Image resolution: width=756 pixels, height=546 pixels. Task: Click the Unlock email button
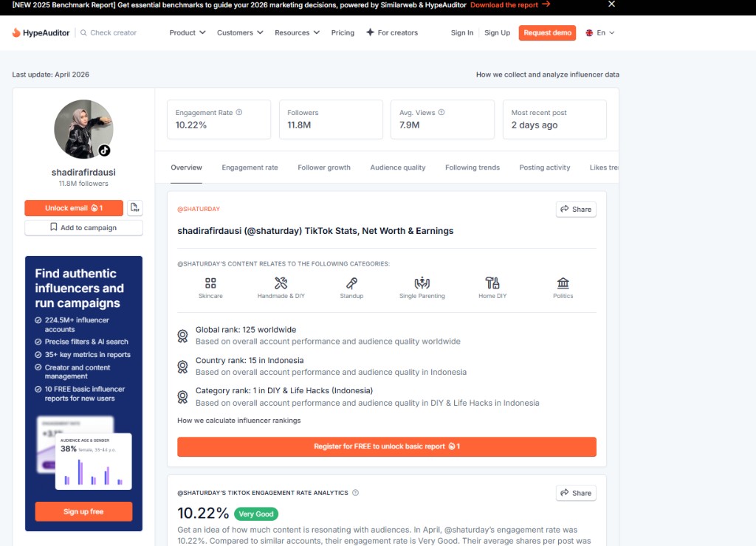pyautogui.click(x=74, y=208)
